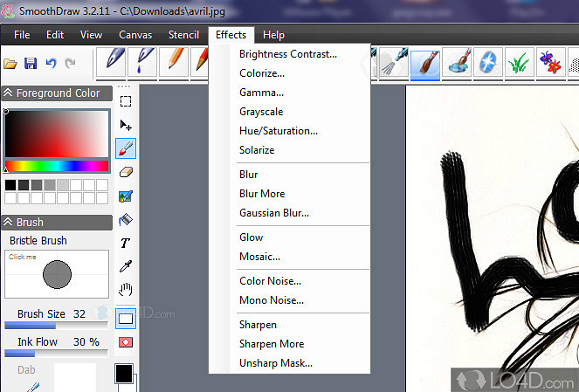The height and width of the screenshot is (392, 579).
Task: Open the View menu
Action: 91,35
